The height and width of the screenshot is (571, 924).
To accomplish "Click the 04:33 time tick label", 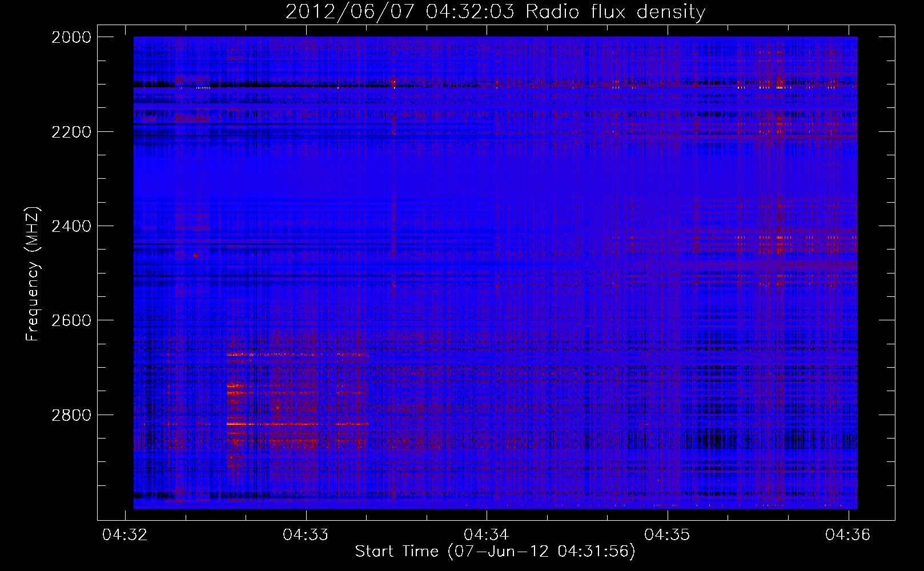I will point(306,534).
